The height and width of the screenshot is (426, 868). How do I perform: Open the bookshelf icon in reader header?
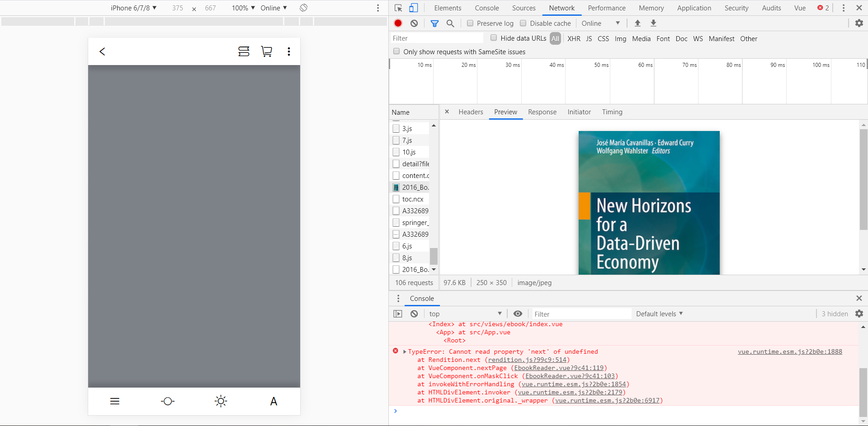coord(244,51)
